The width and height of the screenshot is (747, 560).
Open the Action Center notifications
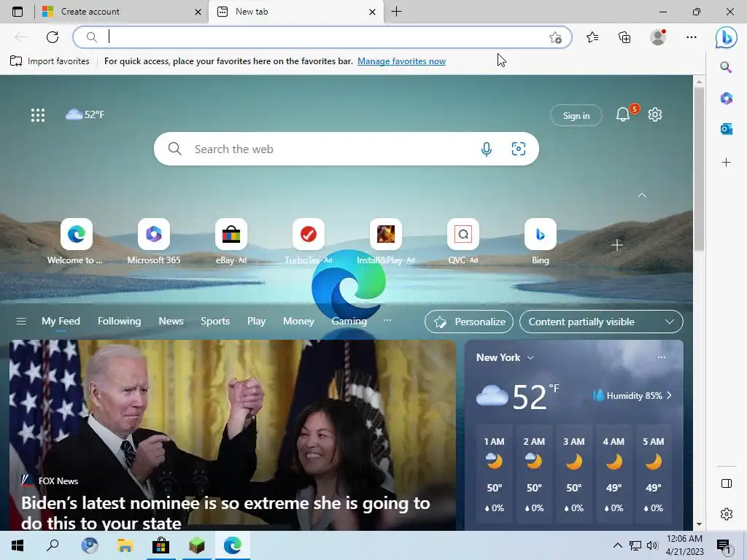[724, 546]
